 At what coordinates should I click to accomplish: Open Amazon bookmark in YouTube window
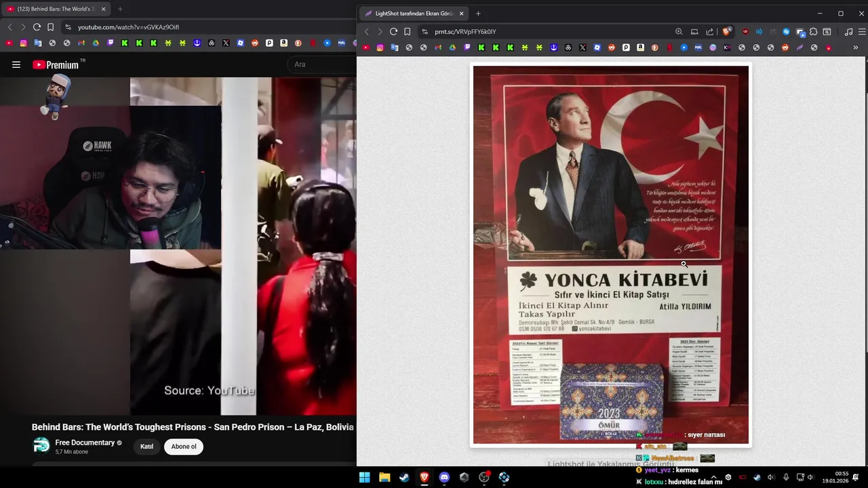click(283, 43)
